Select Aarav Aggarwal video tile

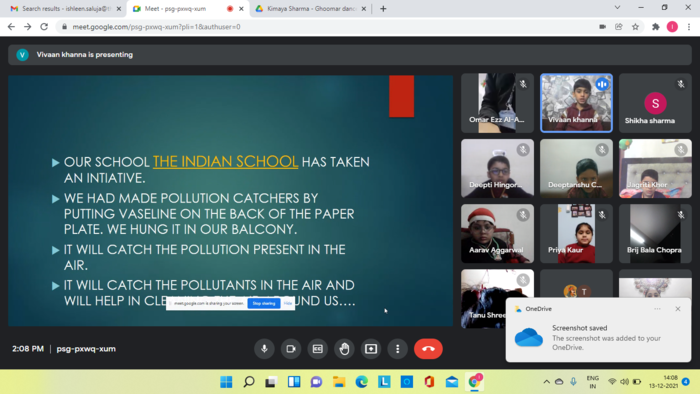tap(497, 233)
